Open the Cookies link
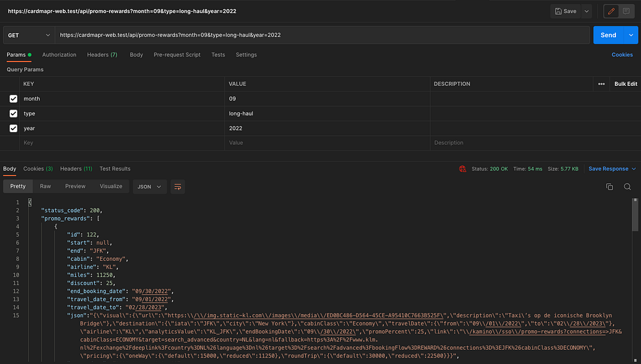This screenshot has width=641, height=364. [x=622, y=55]
